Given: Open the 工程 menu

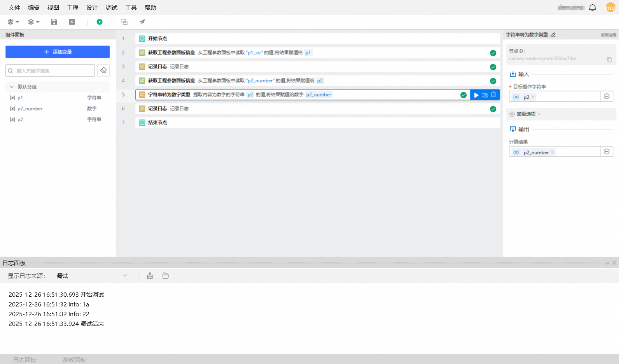Looking at the screenshot, I should click(x=73, y=7).
